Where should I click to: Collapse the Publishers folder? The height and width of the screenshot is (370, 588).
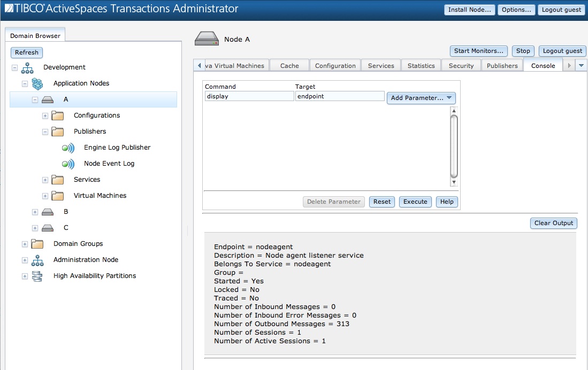pos(45,132)
